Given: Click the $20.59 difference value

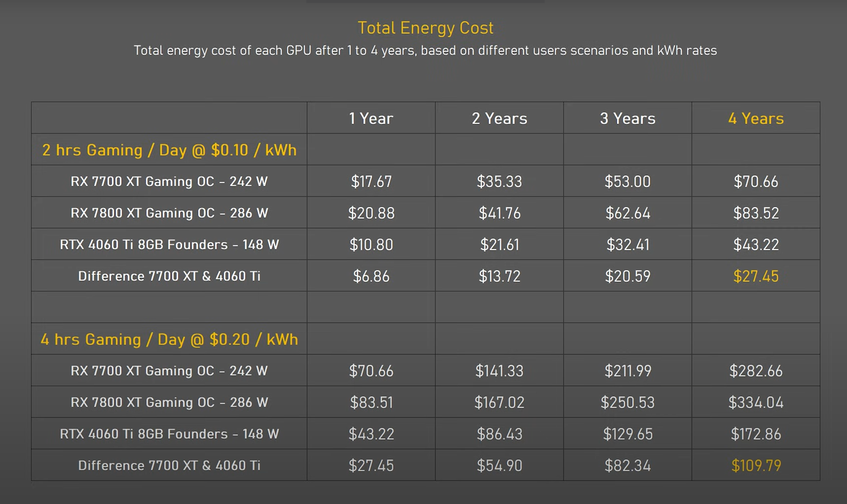Looking at the screenshot, I should tap(627, 276).
